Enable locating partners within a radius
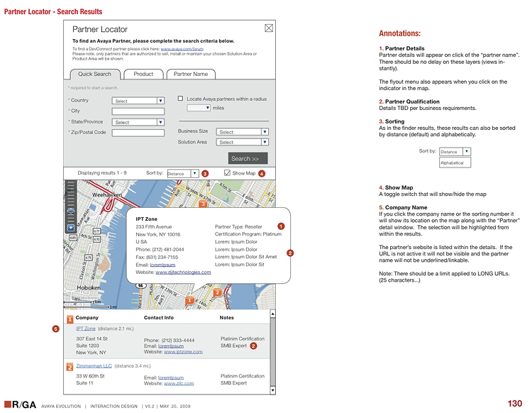The width and height of the screenshot is (532, 413). coord(180,99)
